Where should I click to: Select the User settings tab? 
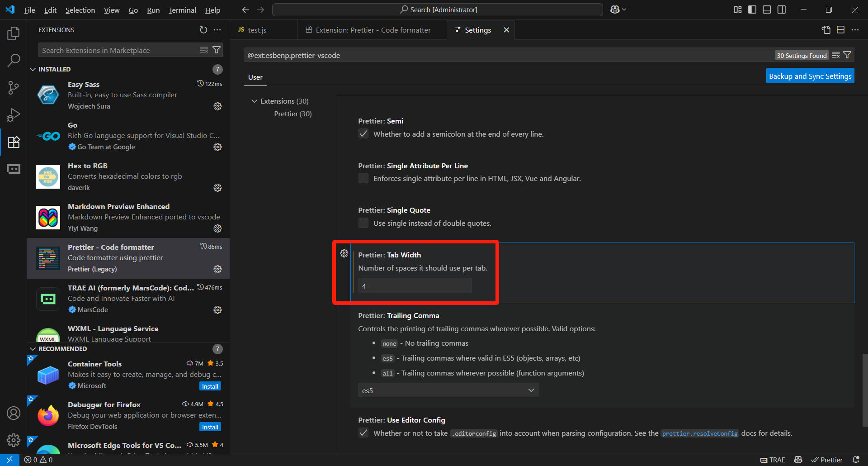point(255,77)
